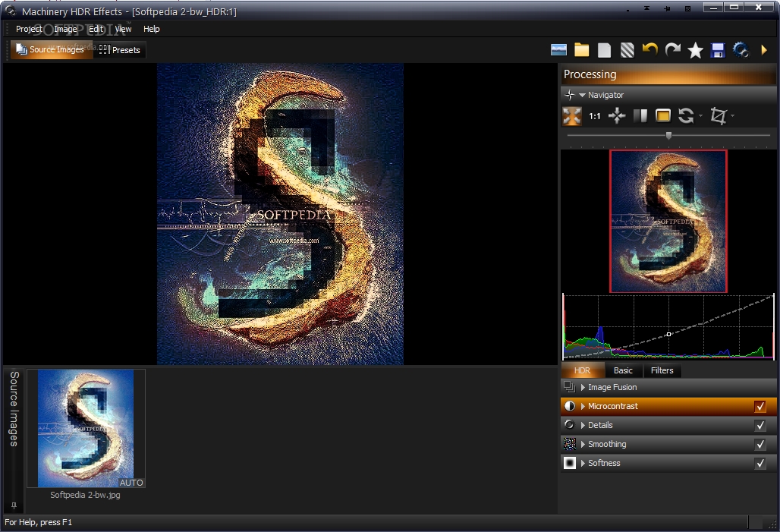Click the vertical Source Images panel label
The image size is (780, 532).
(x=14, y=408)
